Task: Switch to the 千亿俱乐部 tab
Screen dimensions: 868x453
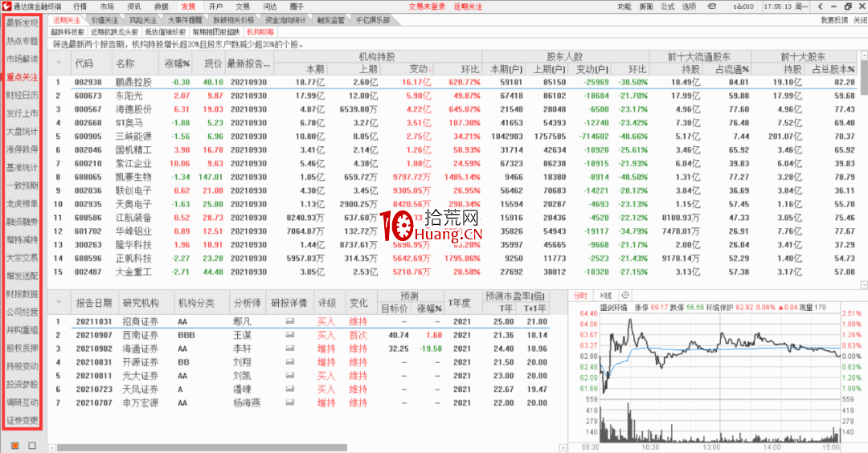Action: point(373,20)
